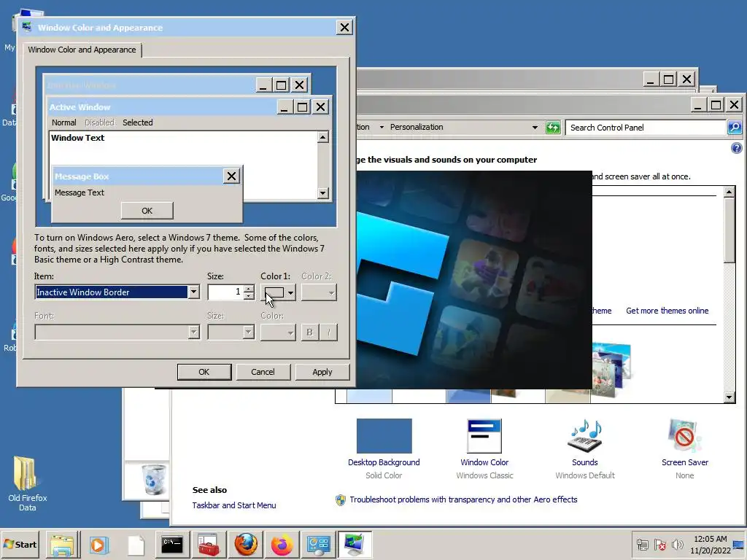Open the Screen Saver icon

[684, 436]
